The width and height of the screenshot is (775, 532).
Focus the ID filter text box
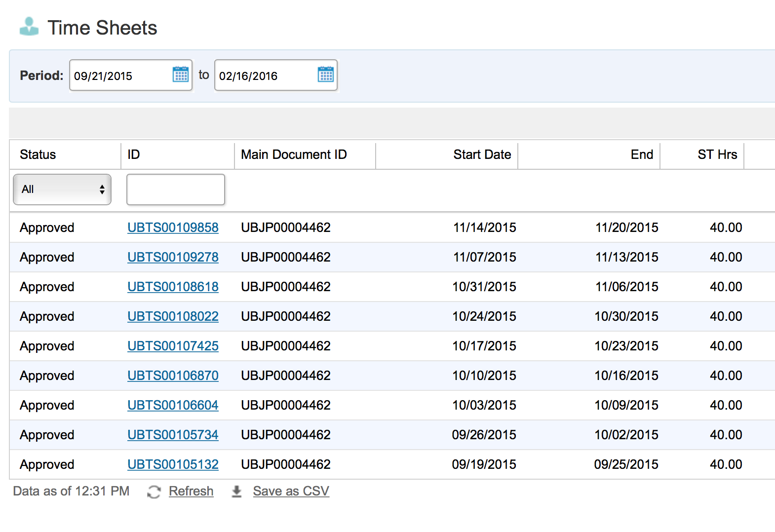pos(176,190)
